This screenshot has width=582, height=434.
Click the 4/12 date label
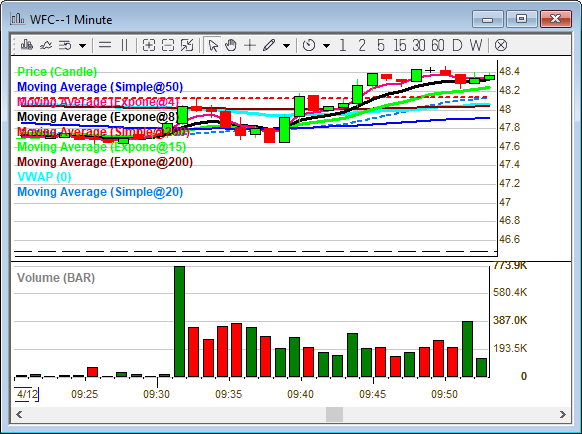click(x=27, y=394)
